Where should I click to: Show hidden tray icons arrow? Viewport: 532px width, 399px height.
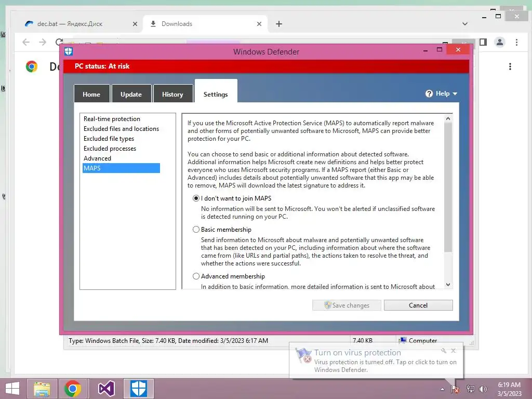pos(442,389)
